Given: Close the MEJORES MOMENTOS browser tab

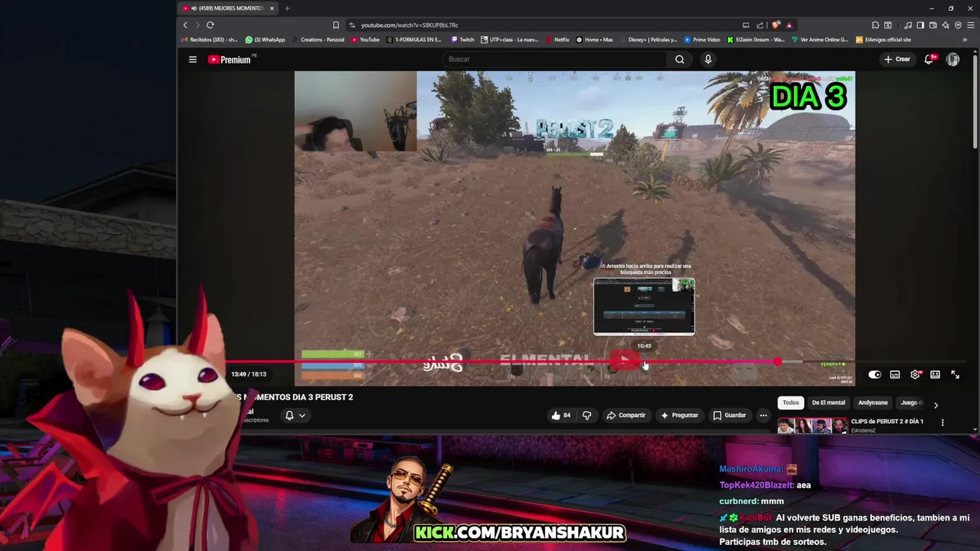Looking at the screenshot, I should [272, 8].
